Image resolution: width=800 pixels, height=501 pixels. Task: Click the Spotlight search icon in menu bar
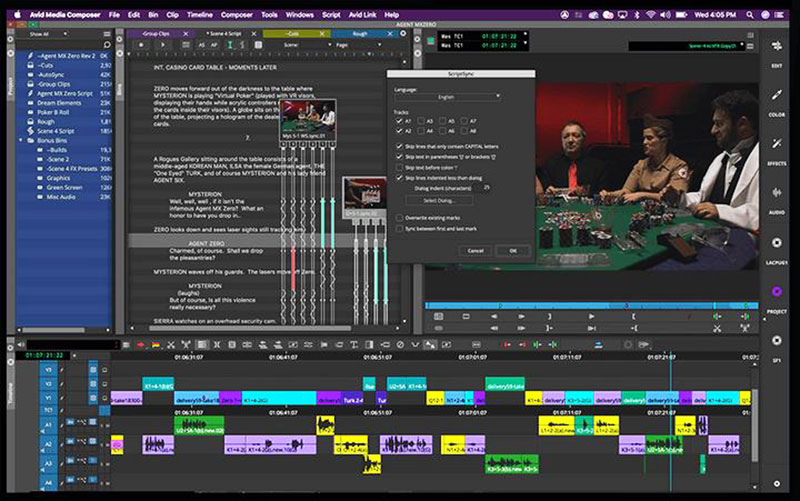(x=749, y=15)
